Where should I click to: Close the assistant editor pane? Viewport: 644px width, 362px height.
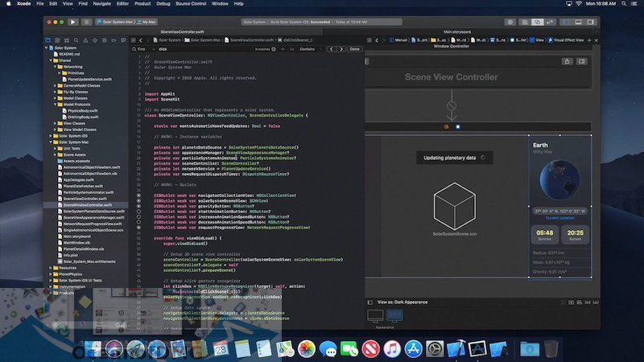[596, 40]
